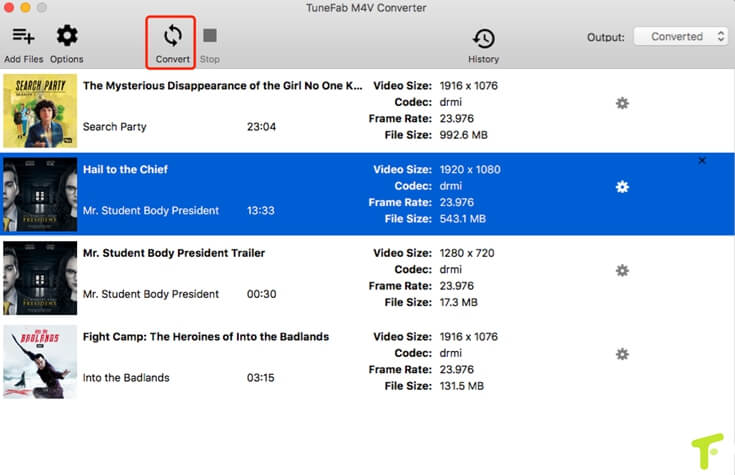The image size is (735, 475).
Task: Click the 'Into the Badlands' show name
Action: pyautogui.click(x=126, y=377)
